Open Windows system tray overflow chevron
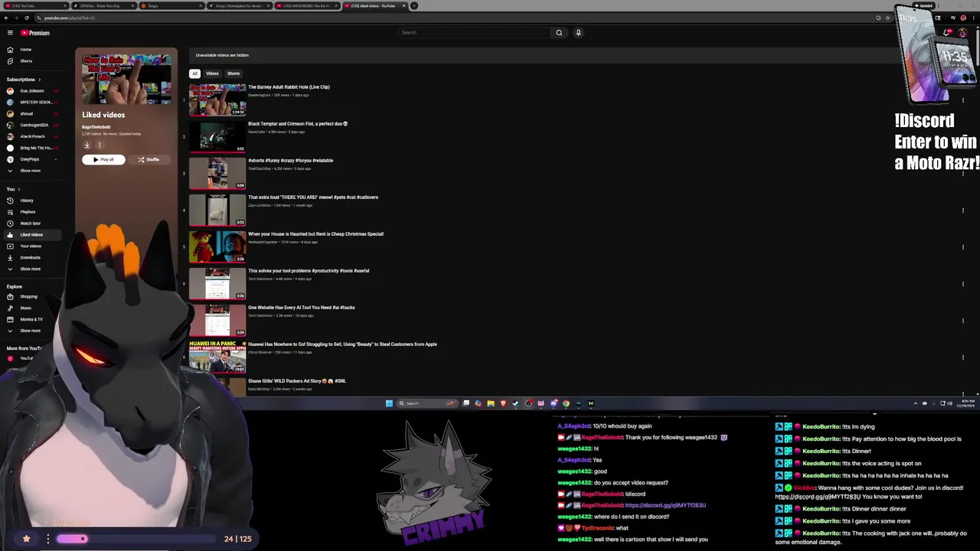This screenshot has height=551, width=980. pos(915,403)
